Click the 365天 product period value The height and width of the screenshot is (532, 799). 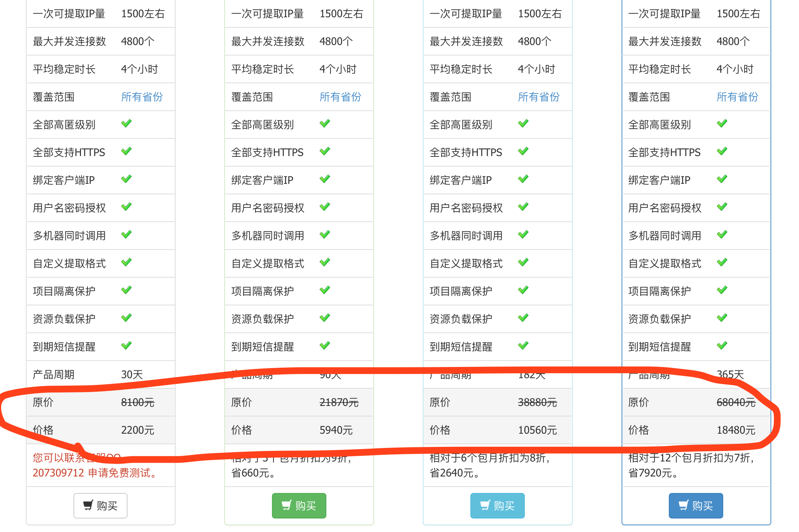pyautogui.click(x=730, y=374)
